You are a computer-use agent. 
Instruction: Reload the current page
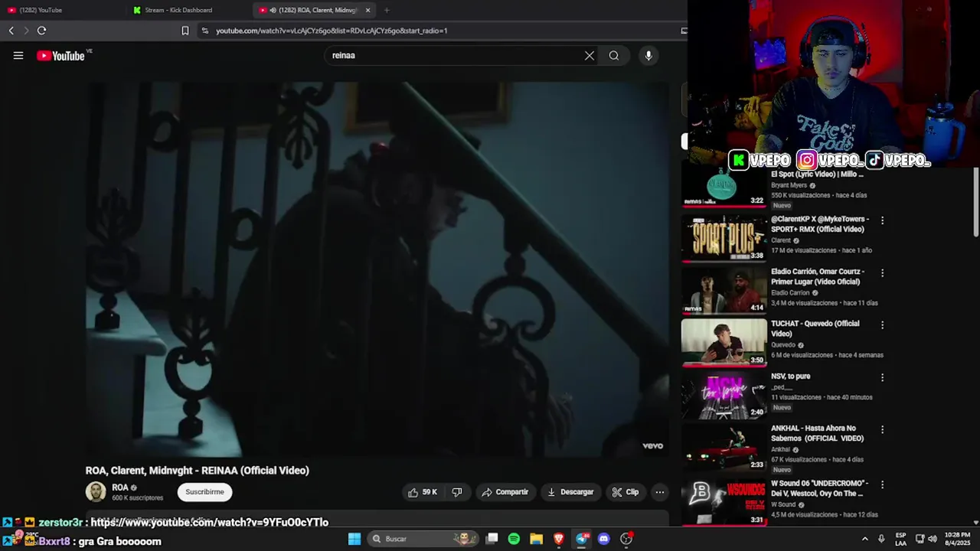[x=41, y=31]
